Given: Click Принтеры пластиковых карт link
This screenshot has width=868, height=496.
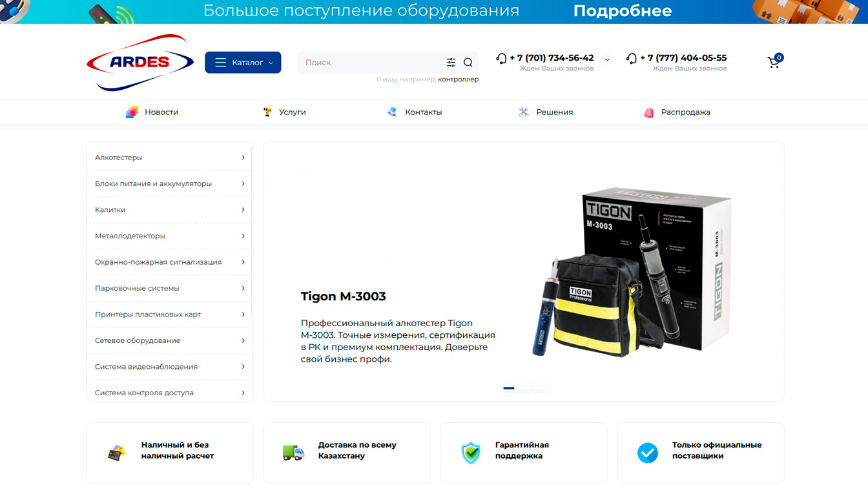Looking at the screenshot, I should coord(148,315).
